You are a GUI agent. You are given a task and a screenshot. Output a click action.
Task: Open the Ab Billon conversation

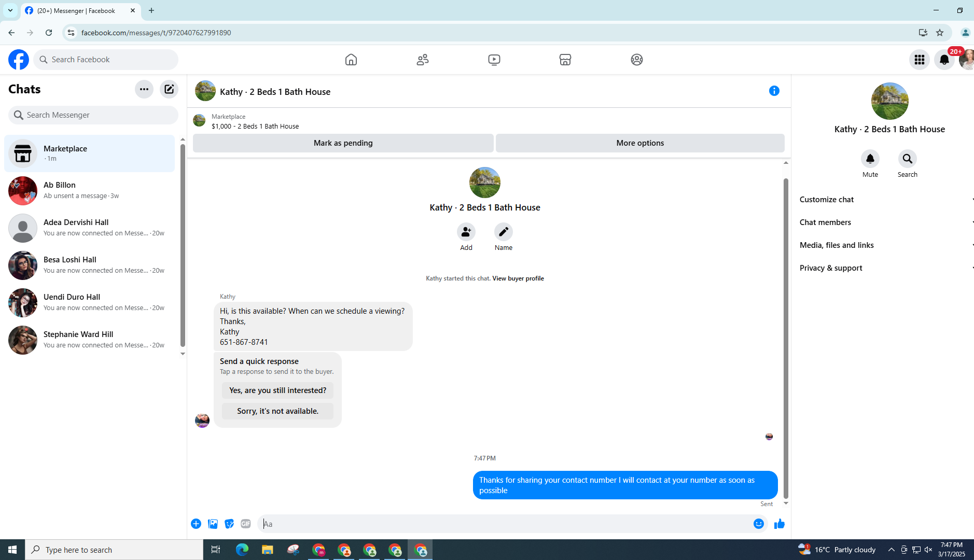90,190
